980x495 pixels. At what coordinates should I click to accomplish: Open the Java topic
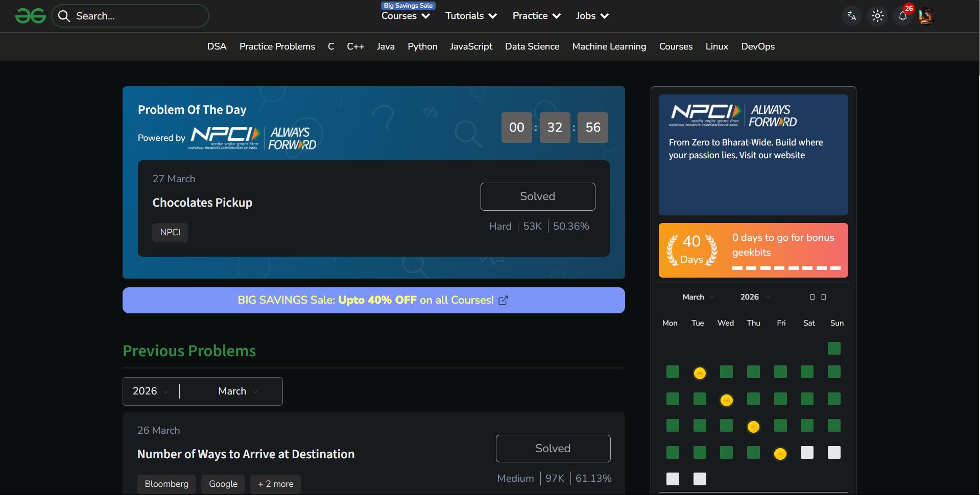386,46
